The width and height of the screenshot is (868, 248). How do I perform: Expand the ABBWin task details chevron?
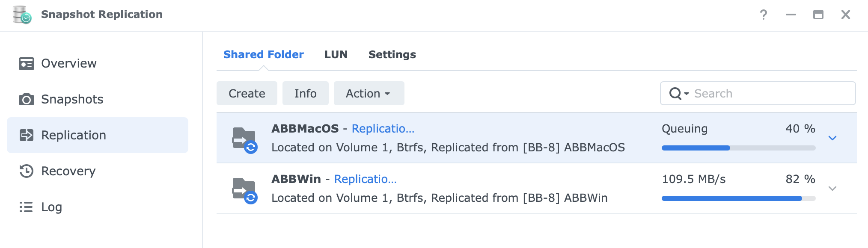(x=832, y=189)
